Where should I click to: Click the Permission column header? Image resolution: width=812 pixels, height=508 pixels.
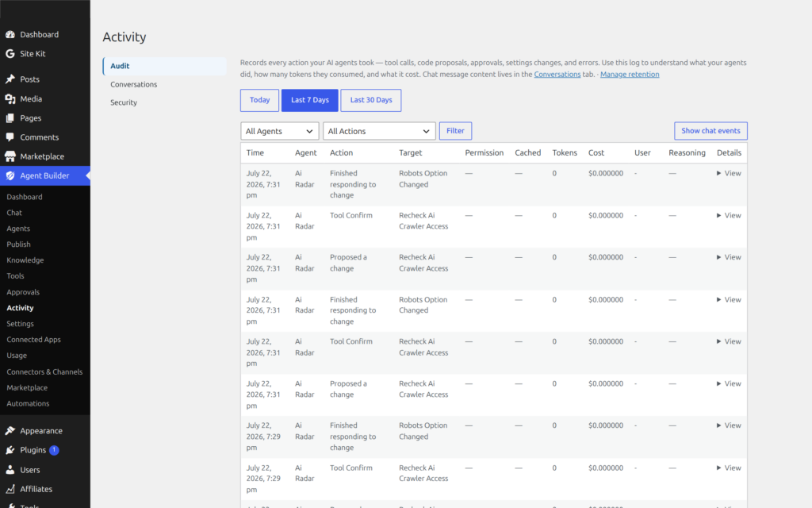[x=485, y=153]
